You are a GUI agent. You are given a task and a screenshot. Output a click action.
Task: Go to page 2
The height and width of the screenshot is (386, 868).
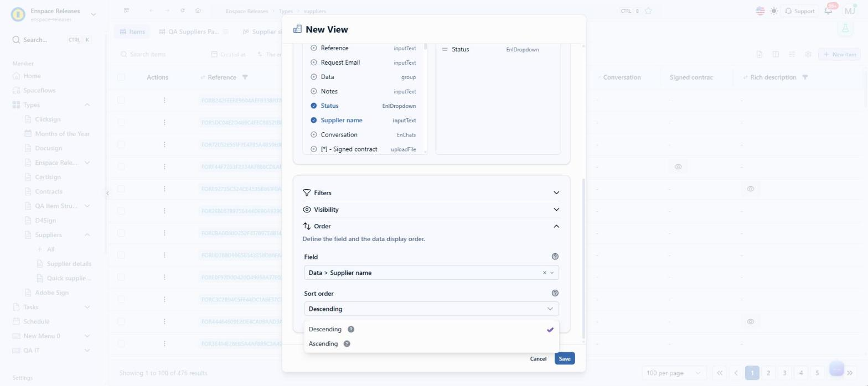point(768,373)
